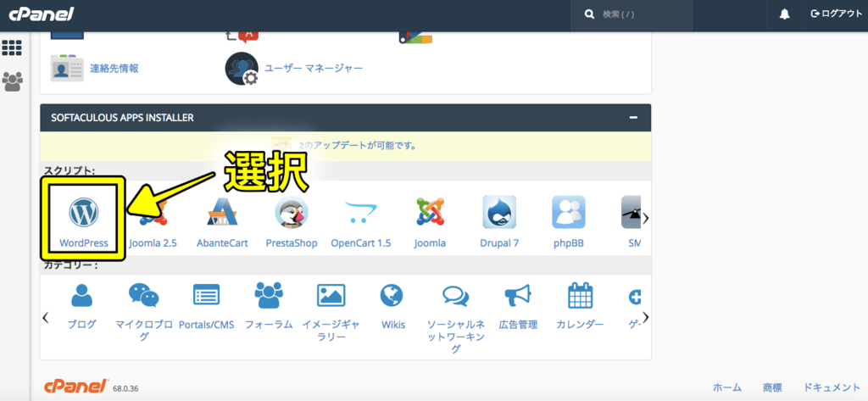Click the cPanel logo in header

coord(41,14)
